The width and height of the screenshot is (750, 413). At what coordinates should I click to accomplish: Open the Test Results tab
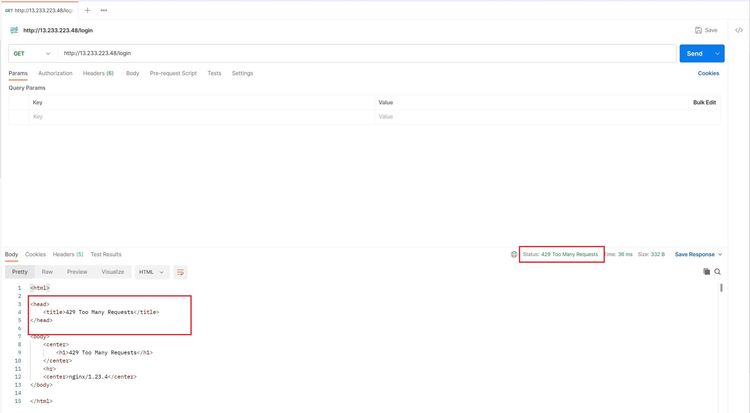[x=106, y=255]
